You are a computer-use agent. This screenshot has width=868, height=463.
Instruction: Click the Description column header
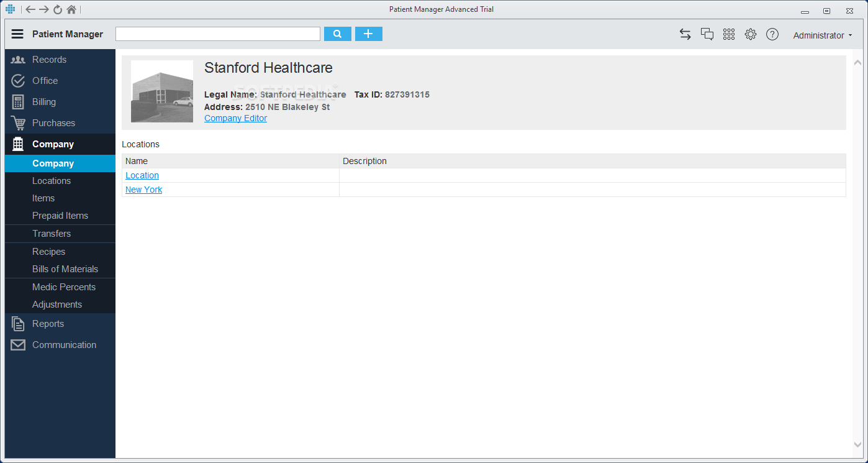[x=592, y=161]
